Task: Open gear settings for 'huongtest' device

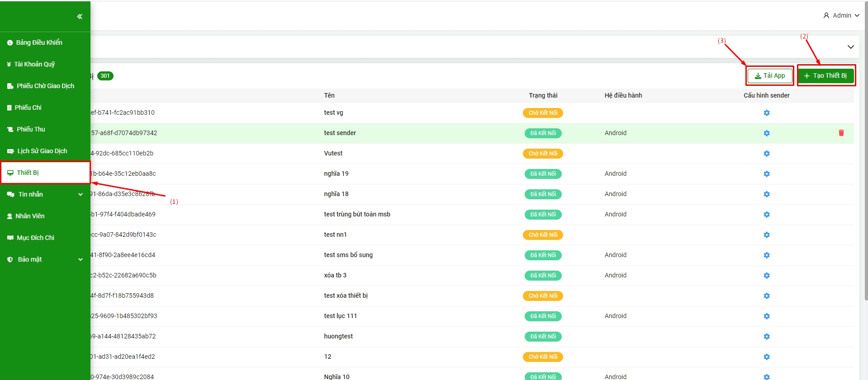Action: point(766,337)
